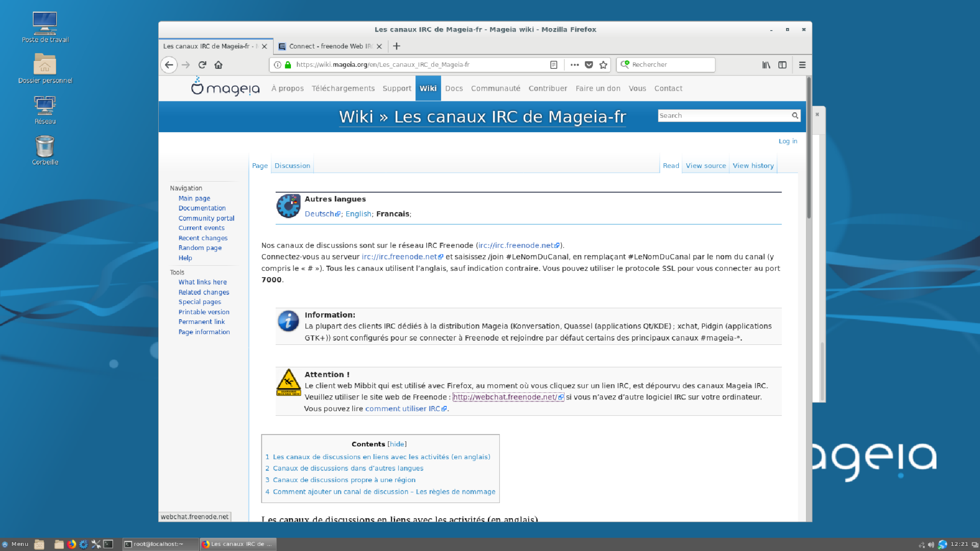Image resolution: width=980 pixels, height=551 pixels.
Task: Open the Contact menu item
Action: (x=668, y=88)
